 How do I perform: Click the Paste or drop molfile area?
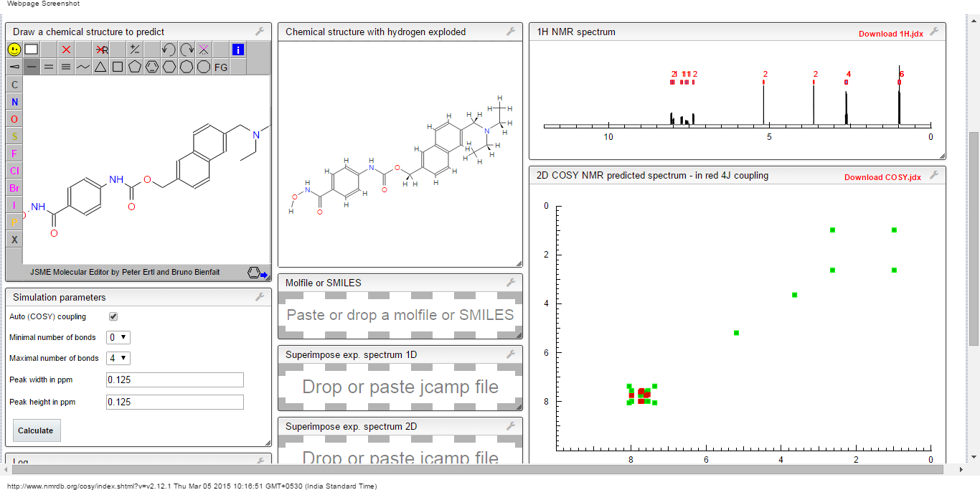tap(400, 315)
